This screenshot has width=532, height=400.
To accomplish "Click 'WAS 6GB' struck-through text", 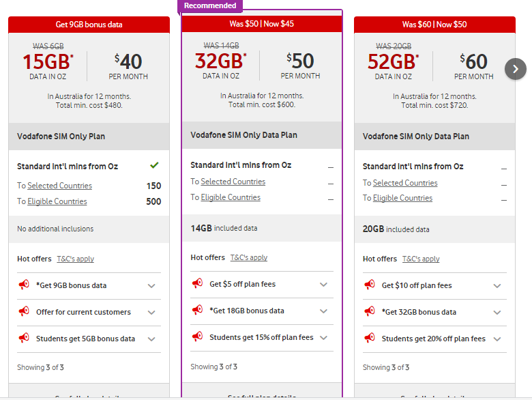I will 48,46.
